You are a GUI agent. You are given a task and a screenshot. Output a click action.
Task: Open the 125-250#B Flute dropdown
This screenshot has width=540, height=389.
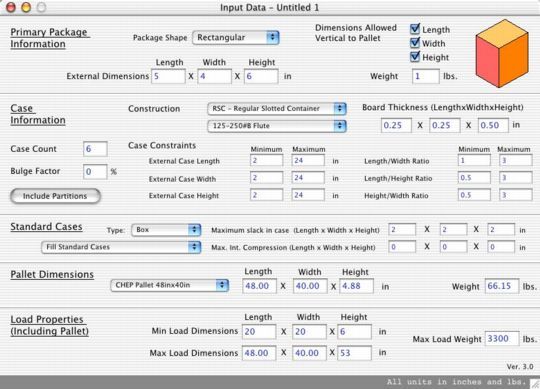click(x=277, y=126)
